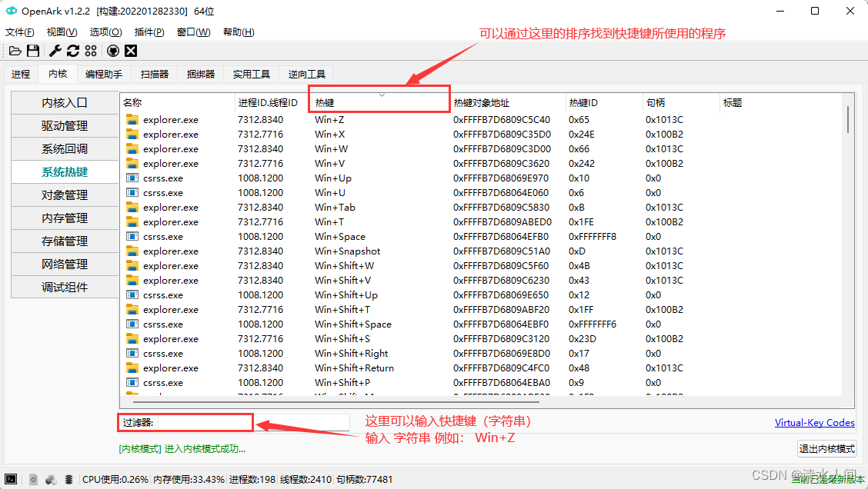Viewport: 868px width, 489px height.
Task: Open the GitHub icon in the toolbar
Action: (113, 51)
